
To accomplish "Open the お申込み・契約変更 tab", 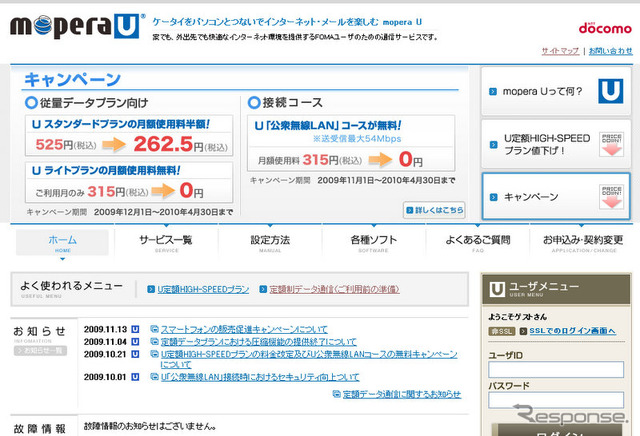I will point(583,242).
